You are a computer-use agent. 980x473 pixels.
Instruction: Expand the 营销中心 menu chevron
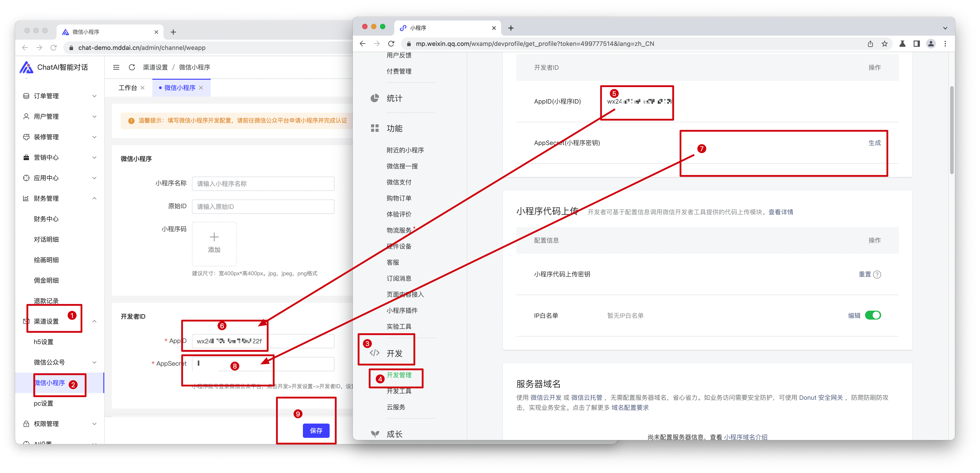(94, 157)
